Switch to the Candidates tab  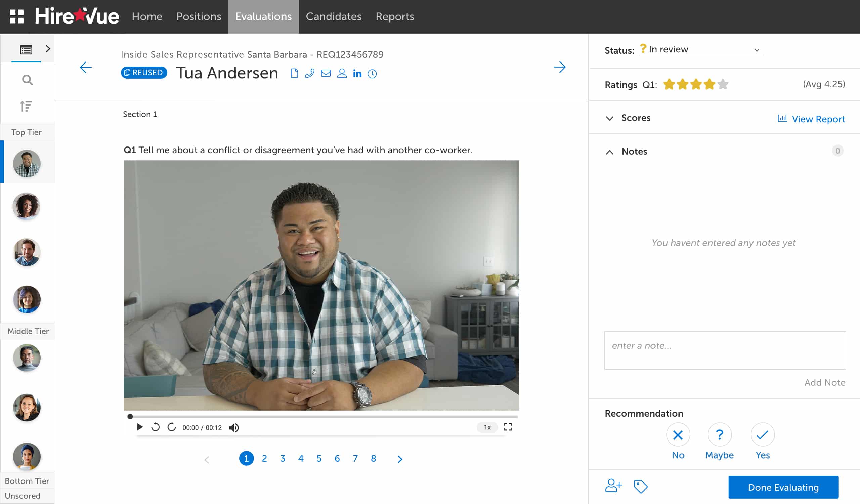click(x=334, y=16)
